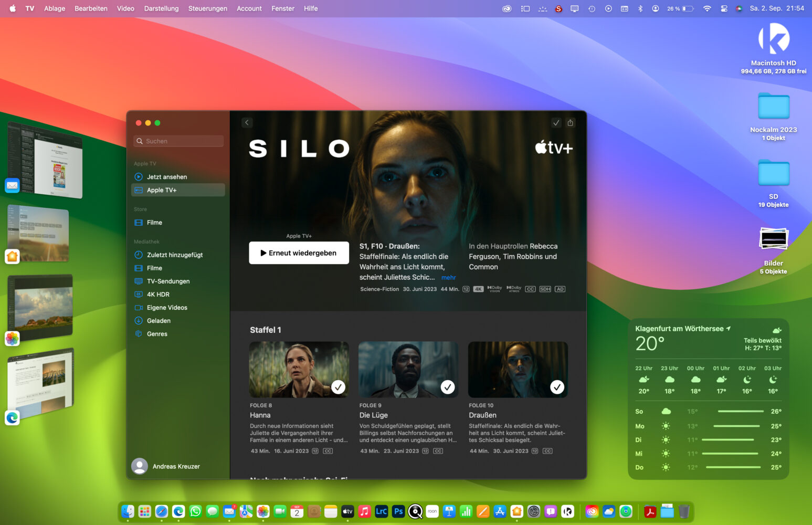Open Keynote from the Dock
812x525 pixels.
[x=449, y=511]
